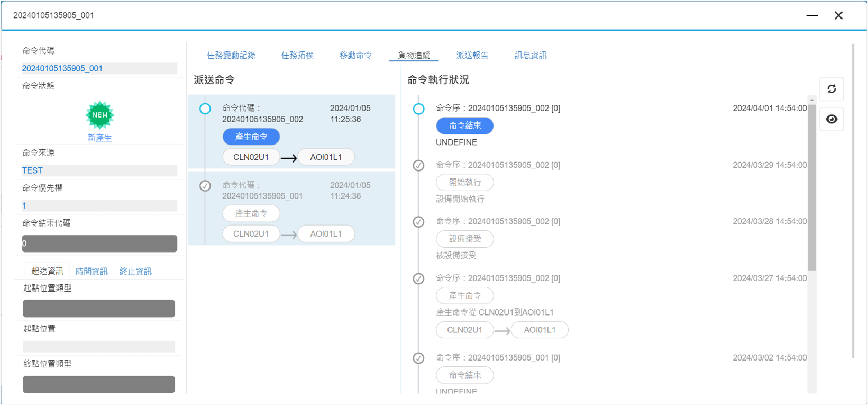Switch to the 訊息資訊 tab

click(530, 55)
